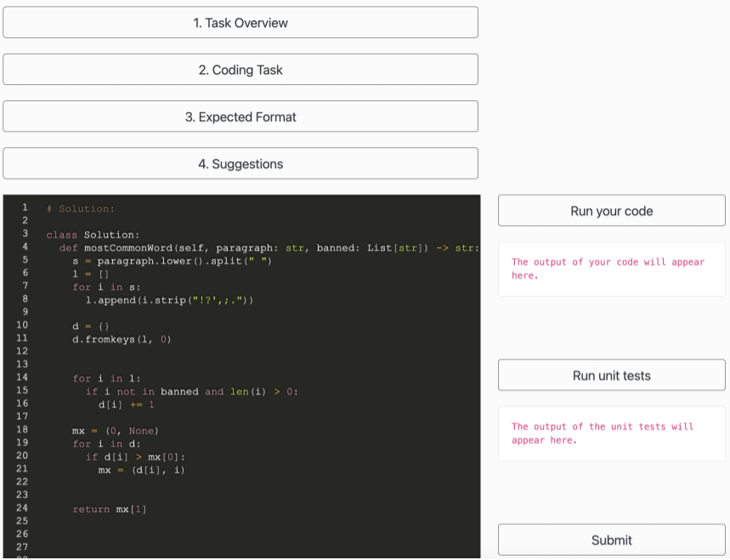Viewport: 730px width, 560px height.
Task: Click the "# Solution:" comment line
Action: click(x=81, y=209)
